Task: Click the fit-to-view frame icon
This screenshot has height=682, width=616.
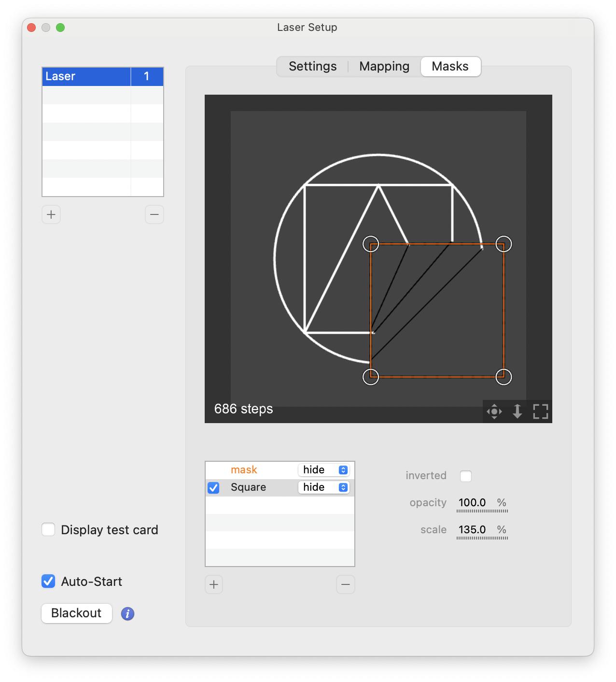Action: 540,412
